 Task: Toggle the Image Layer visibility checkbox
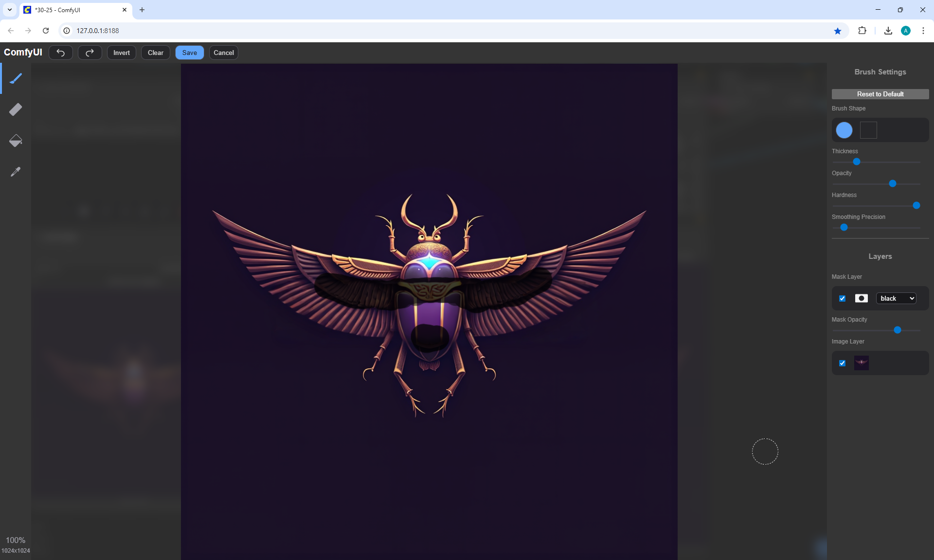[843, 363]
